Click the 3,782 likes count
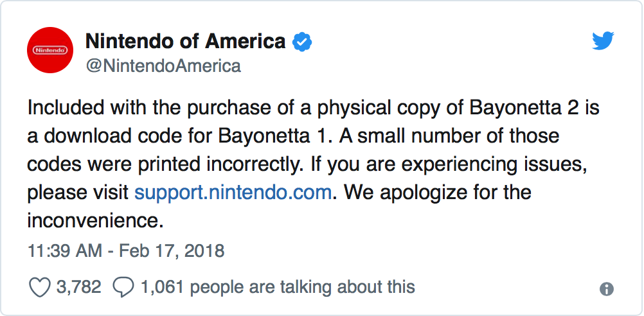Screen dimensions: 644x316 pos(78,287)
